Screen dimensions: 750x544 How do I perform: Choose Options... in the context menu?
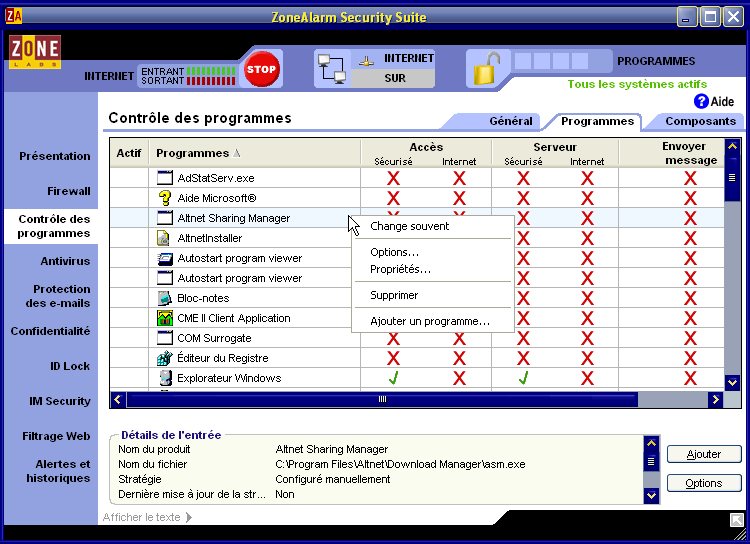432,252
